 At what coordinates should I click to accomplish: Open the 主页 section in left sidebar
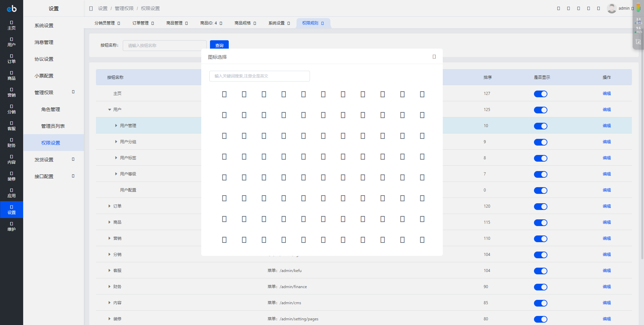[x=11, y=25]
